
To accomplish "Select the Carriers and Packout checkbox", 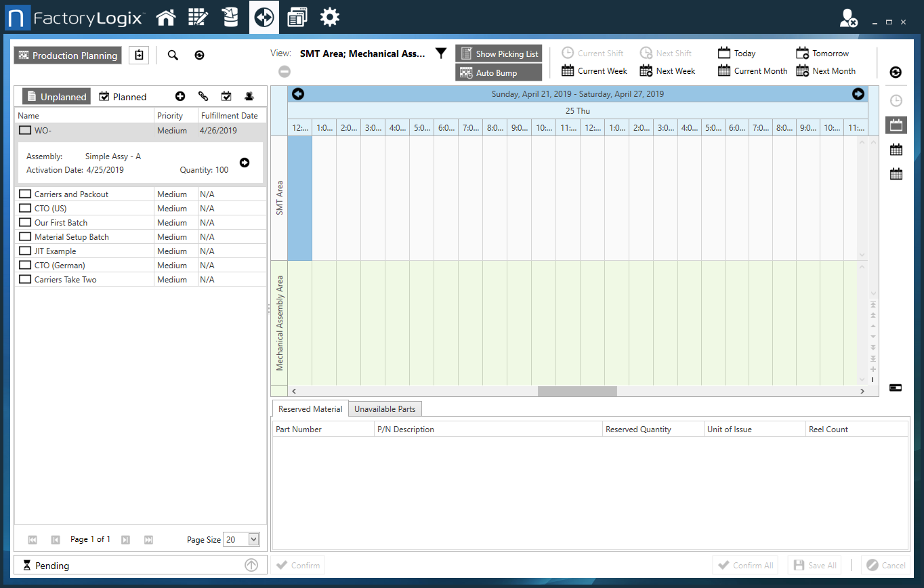I will (25, 194).
